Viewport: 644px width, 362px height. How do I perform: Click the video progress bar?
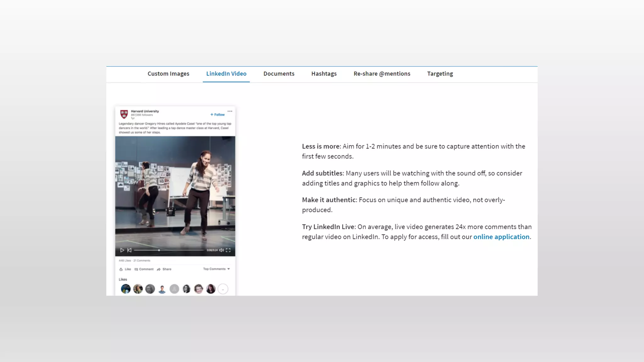(169, 250)
